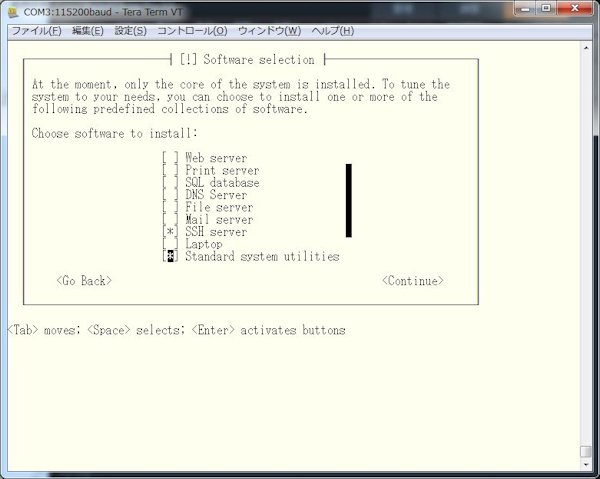Click the <Go Back> button
The width and height of the screenshot is (600, 479).
[x=84, y=280]
